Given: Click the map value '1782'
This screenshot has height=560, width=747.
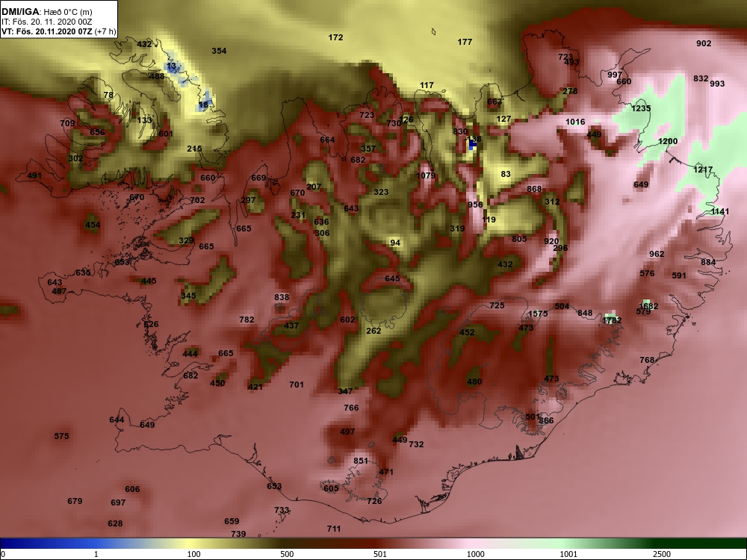Looking at the screenshot, I should pyautogui.click(x=612, y=321).
